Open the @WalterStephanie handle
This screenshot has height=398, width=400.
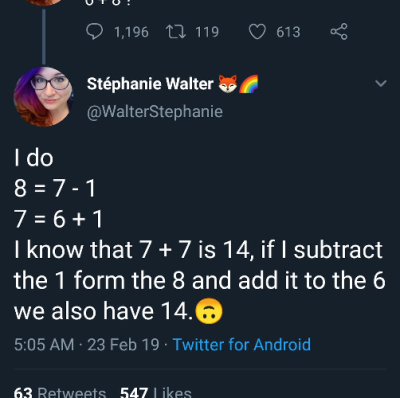pyautogui.click(x=155, y=111)
